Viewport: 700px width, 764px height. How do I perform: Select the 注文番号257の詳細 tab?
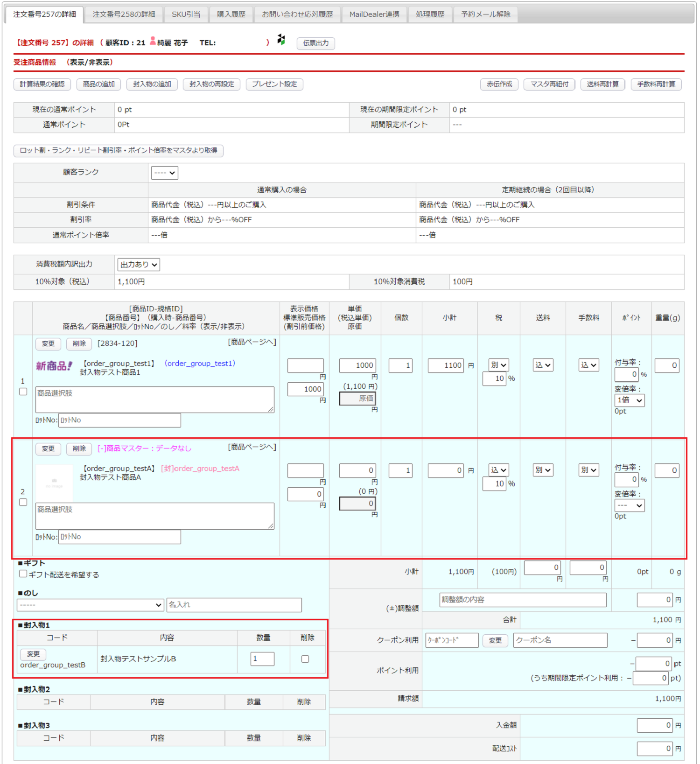[x=44, y=14]
